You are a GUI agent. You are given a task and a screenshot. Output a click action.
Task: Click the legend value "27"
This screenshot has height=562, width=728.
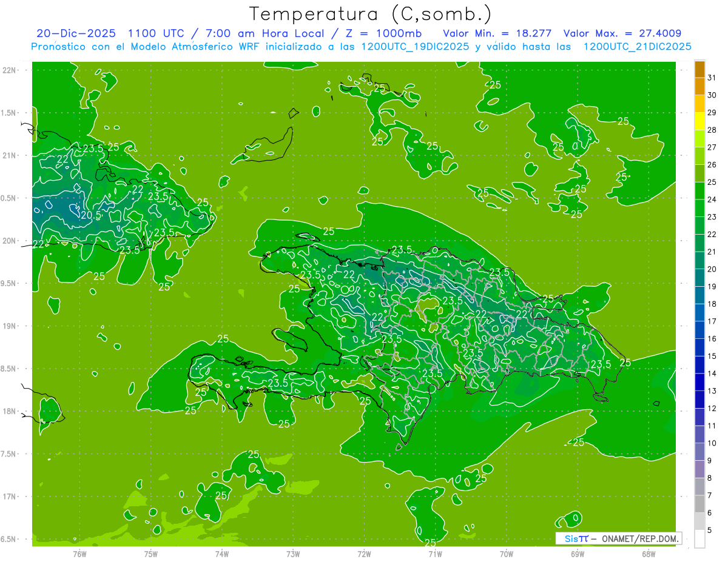(712, 147)
